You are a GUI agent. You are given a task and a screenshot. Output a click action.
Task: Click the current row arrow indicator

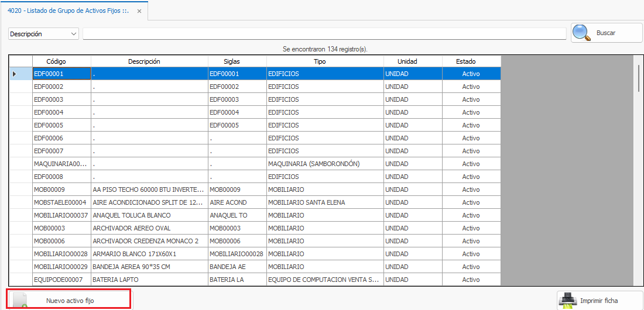(x=15, y=74)
